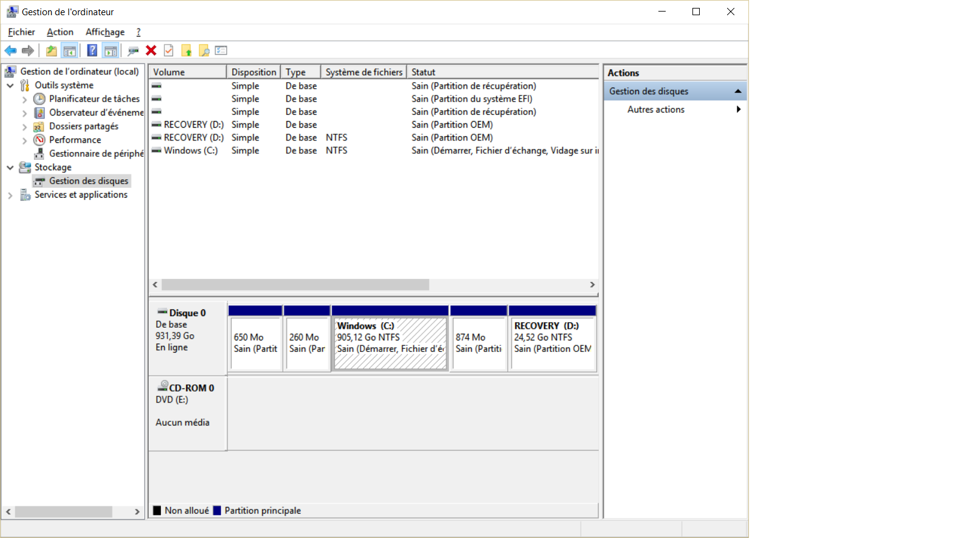
Task: Click the tree pane scroll left arrow
Action: point(9,512)
